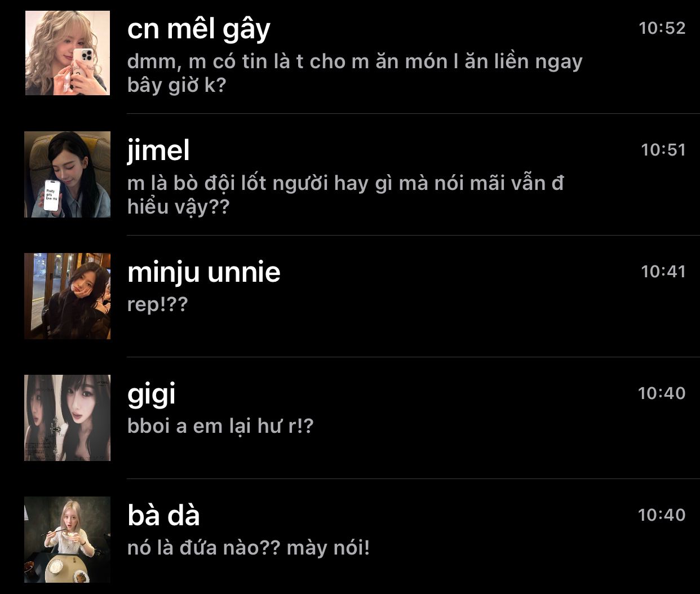
Task: Open the jimel conversation
Action: pyautogui.click(x=158, y=150)
